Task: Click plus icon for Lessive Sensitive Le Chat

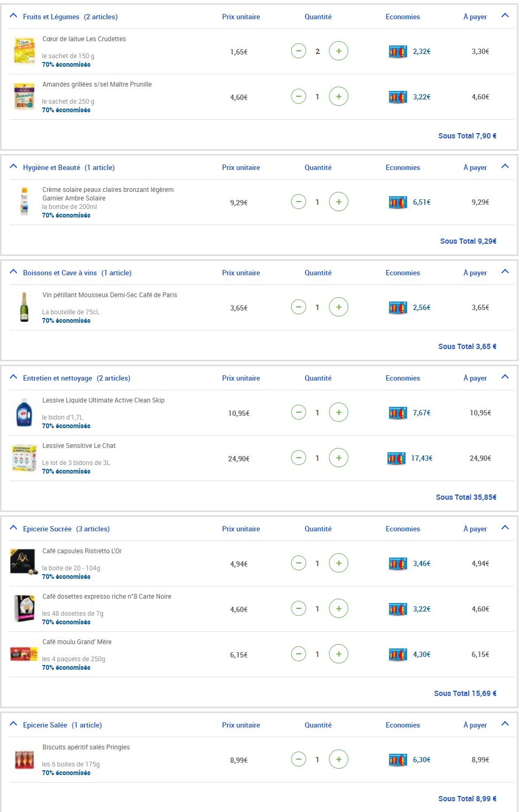Action: (x=338, y=458)
